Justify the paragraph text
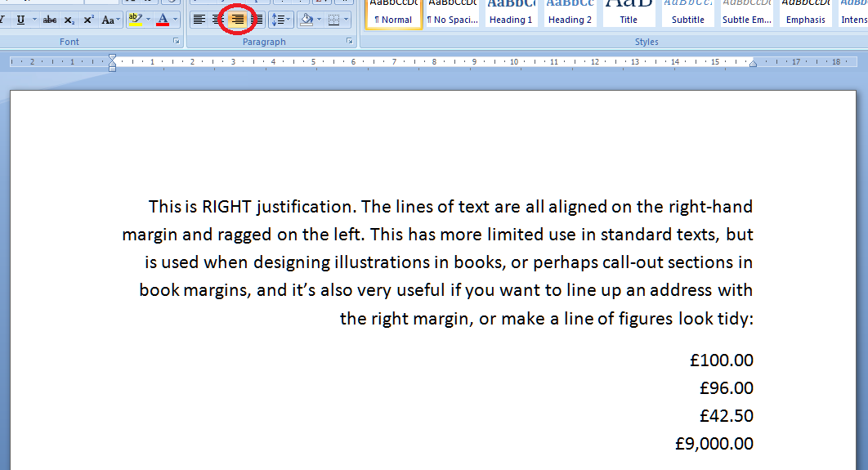This screenshot has height=470, width=868. pos(257,19)
